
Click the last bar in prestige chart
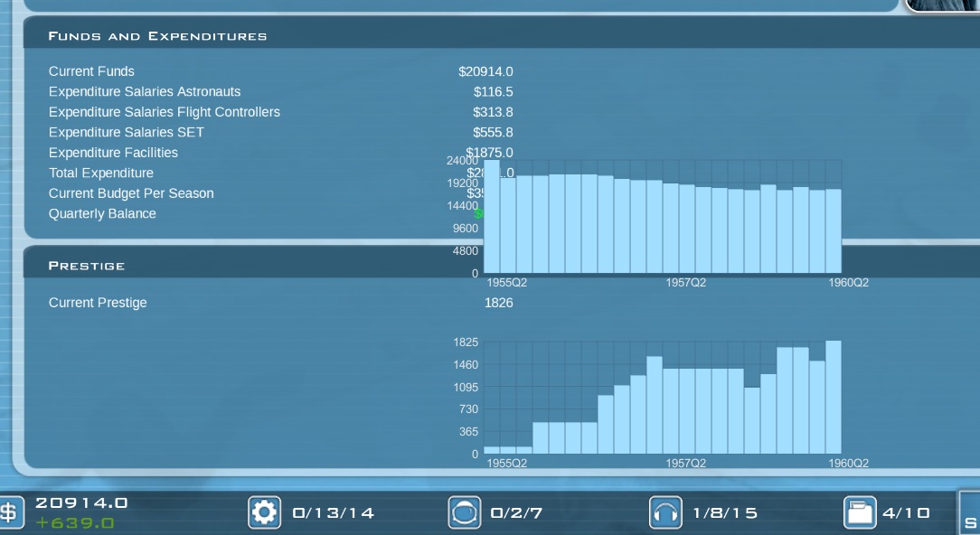point(834,398)
